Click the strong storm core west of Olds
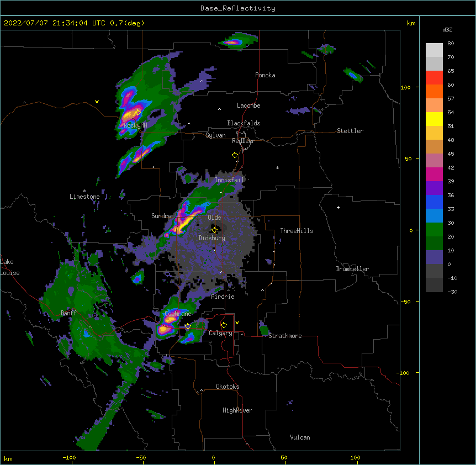The width and height of the screenshot is (476, 465). click(184, 221)
